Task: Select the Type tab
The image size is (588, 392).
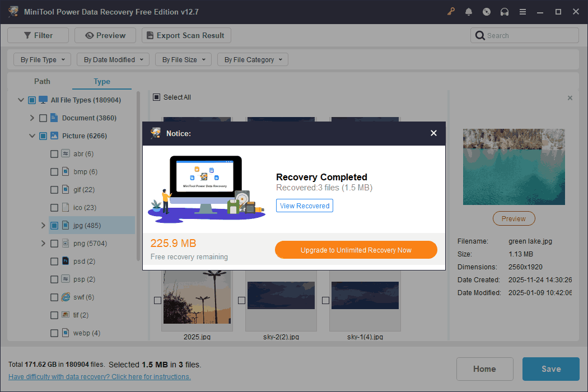Action: coord(102,82)
